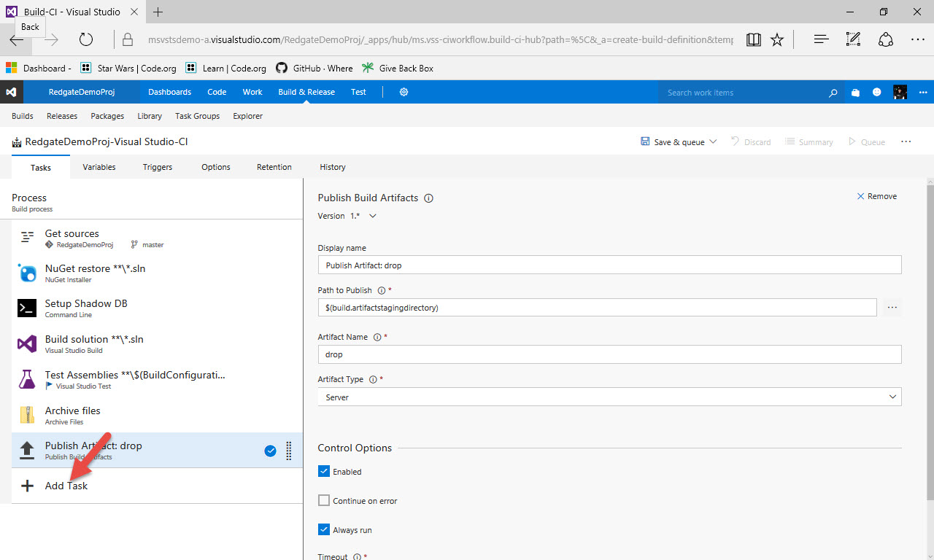
Task: Switch to the Triggers tab
Action: pyautogui.click(x=158, y=167)
